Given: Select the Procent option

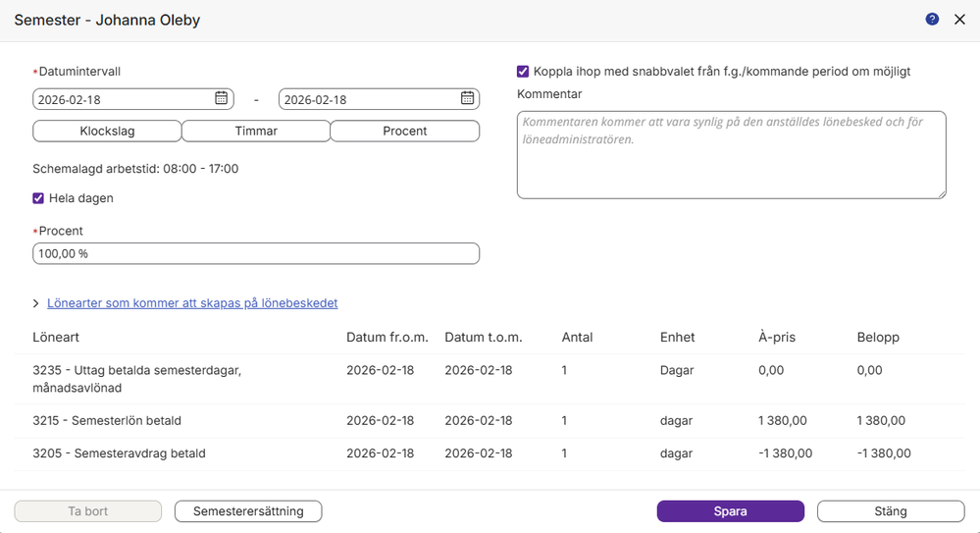Looking at the screenshot, I should 404,131.
